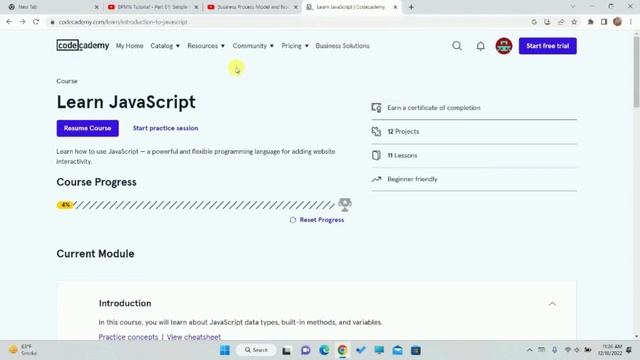Click the Codecademy logo

(82, 45)
